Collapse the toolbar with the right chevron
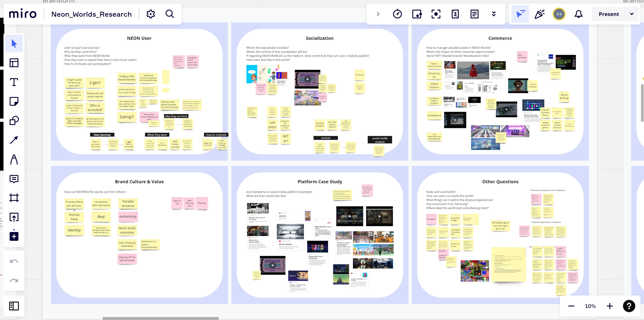644x320 pixels. (x=378, y=14)
